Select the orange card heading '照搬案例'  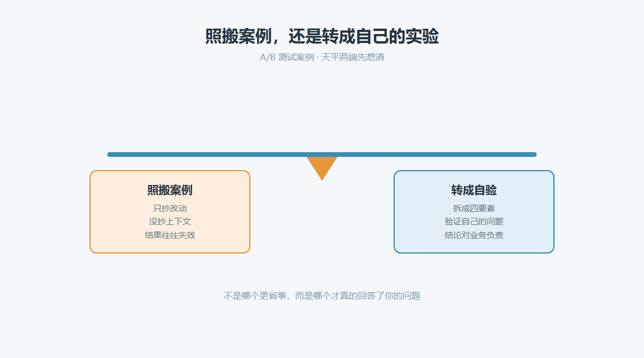(169, 190)
